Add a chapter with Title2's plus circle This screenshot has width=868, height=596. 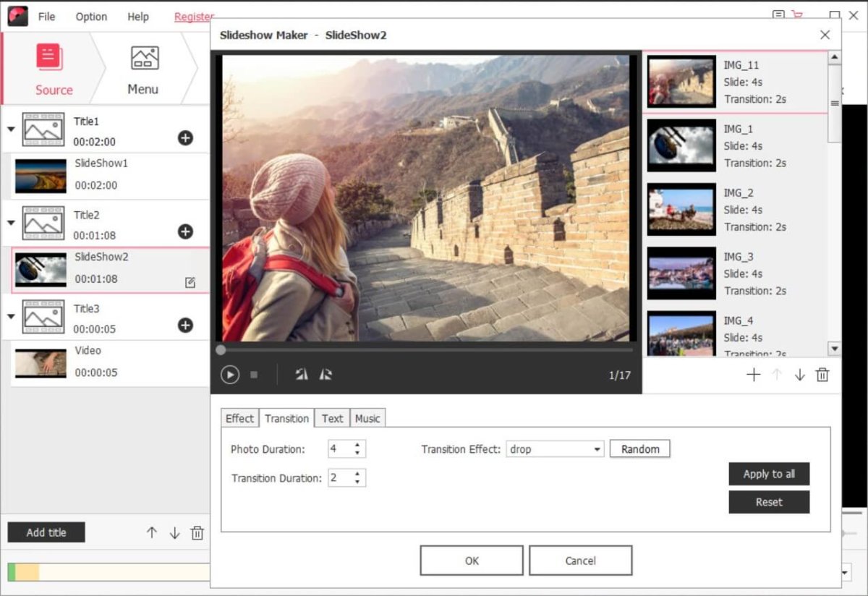click(x=186, y=231)
